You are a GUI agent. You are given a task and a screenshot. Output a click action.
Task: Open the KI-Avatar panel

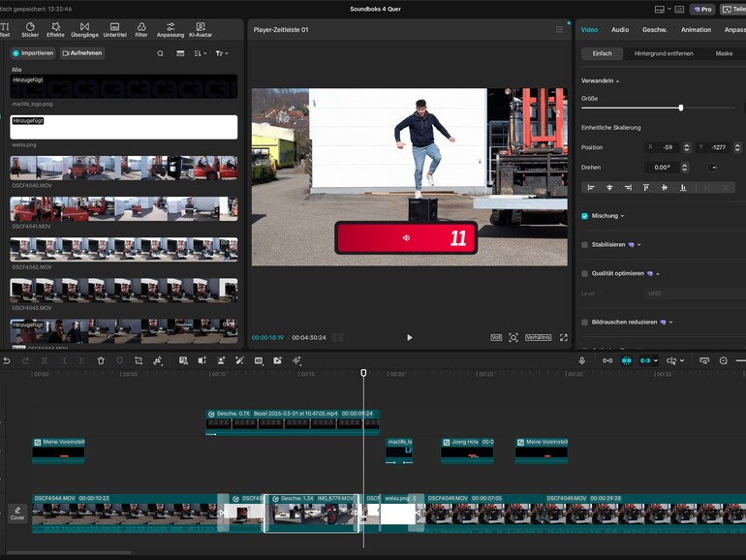pos(201,29)
